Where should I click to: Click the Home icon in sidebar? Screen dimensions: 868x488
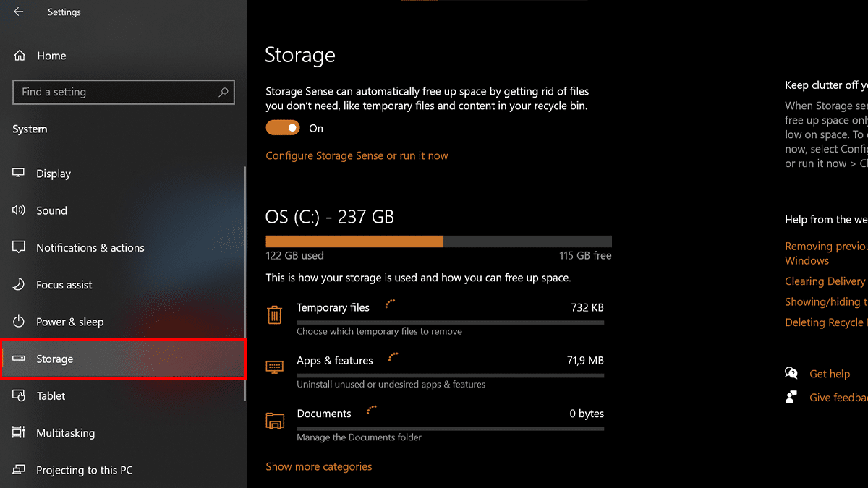click(20, 56)
